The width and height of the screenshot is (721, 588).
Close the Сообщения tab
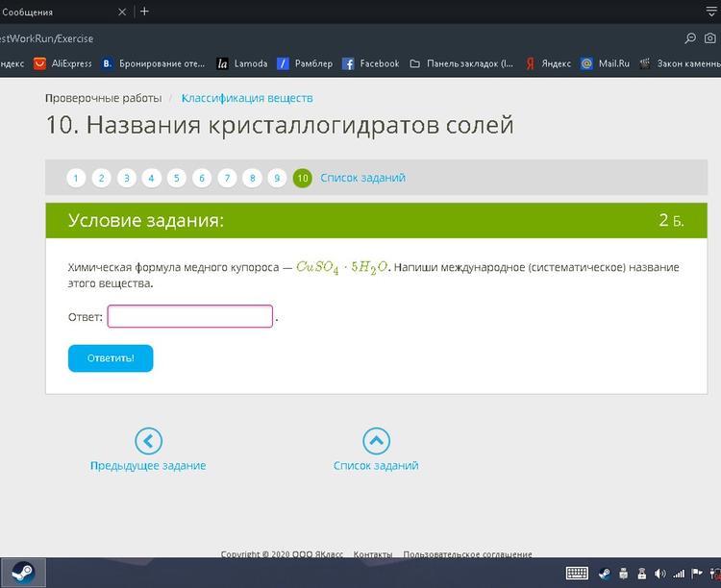[122, 12]
